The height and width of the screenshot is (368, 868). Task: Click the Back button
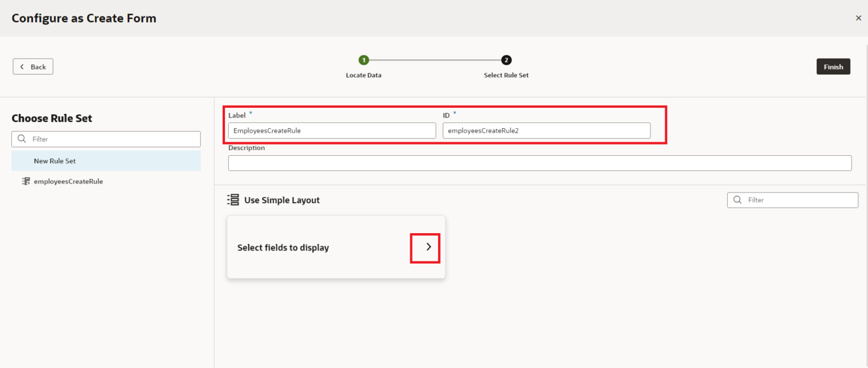tap(33, 67)
